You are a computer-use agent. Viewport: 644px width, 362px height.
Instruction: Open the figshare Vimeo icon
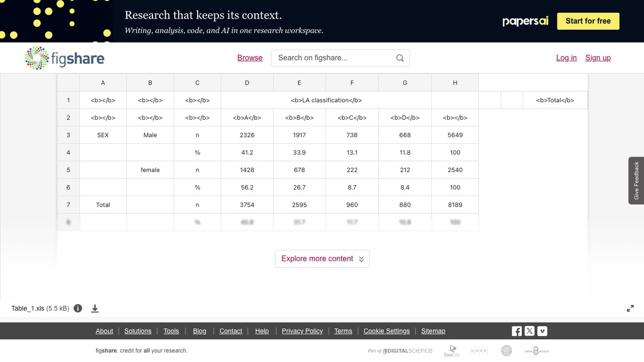tap(542, 331)
